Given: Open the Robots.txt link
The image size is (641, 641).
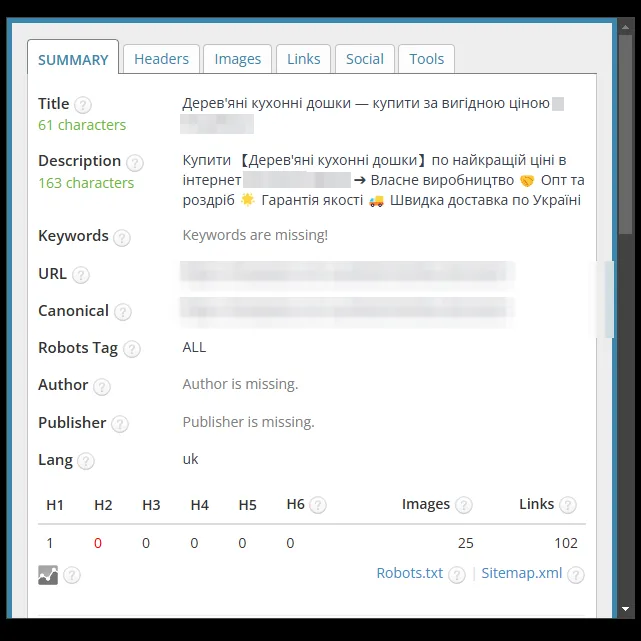Looking at the screenshot, I should click(410, 573).
